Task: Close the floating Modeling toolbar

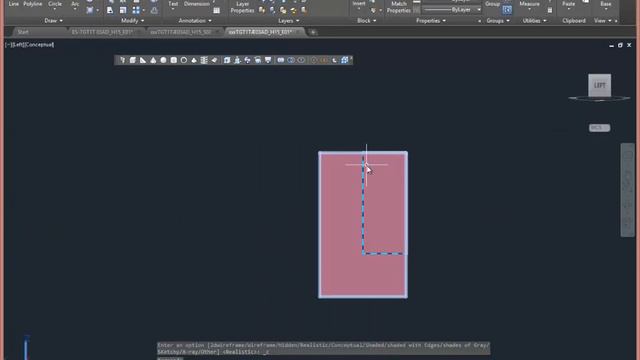Action: tap(351, 58)
